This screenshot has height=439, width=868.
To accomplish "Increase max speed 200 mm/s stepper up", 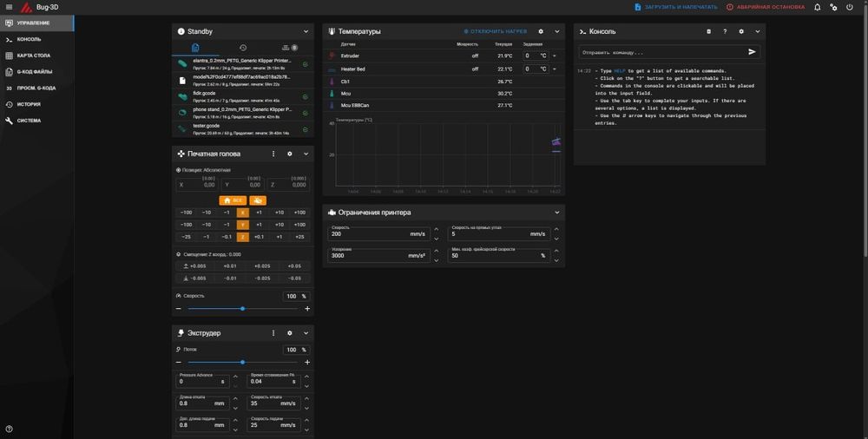I will [x=437, y=229].
